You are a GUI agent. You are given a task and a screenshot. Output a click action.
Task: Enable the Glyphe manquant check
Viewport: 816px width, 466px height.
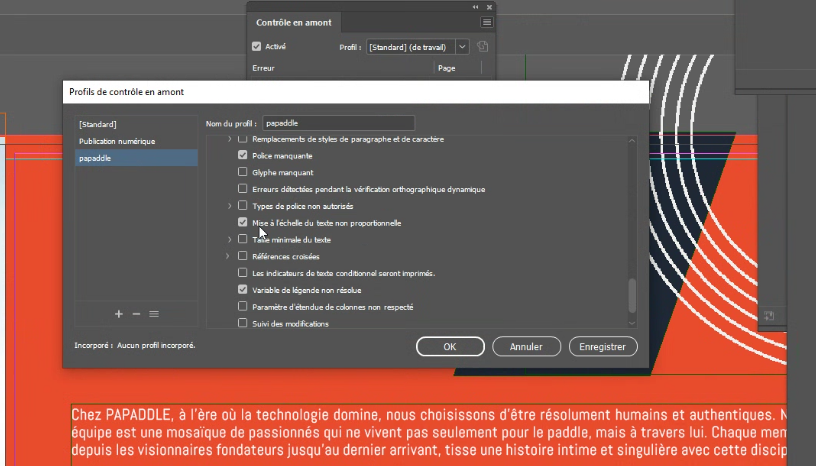pyautogui.click(x=243, y=173)
